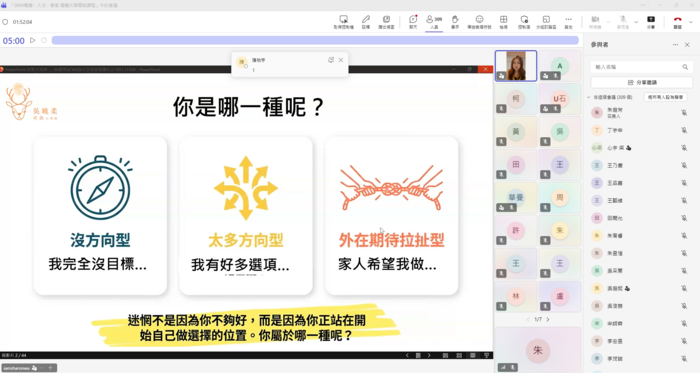
Task: Click participant row 朱 organizer at list top
Action: pyautogui.click(x=642, y=112)
